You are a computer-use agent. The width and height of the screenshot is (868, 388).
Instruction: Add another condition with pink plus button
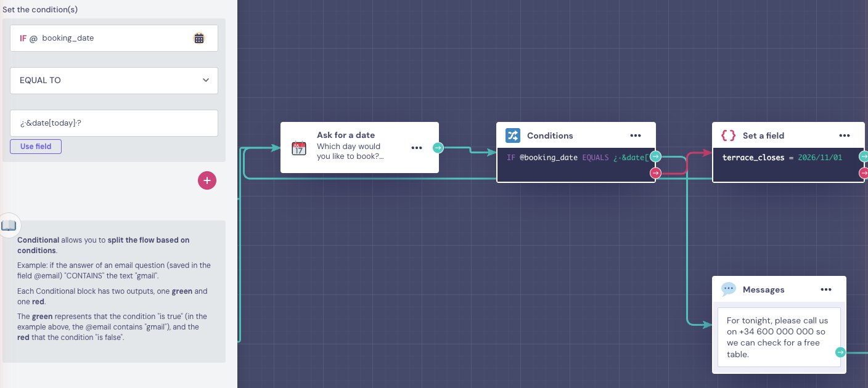click(207, 180)
